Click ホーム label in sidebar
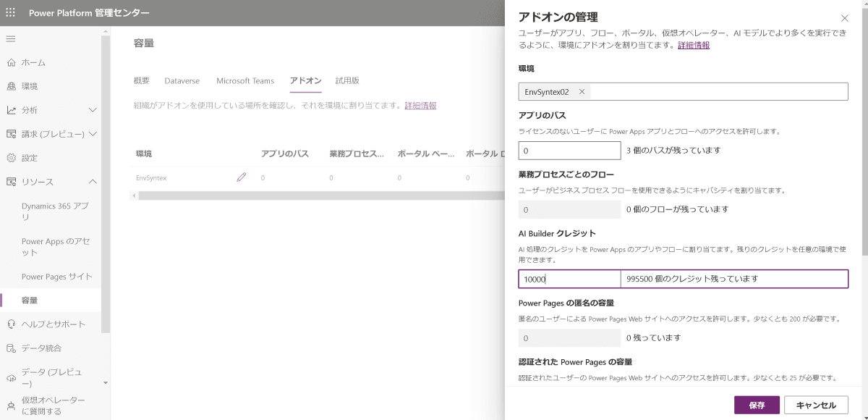The height and width of the screenshot is (420, 868). (34, 62)
